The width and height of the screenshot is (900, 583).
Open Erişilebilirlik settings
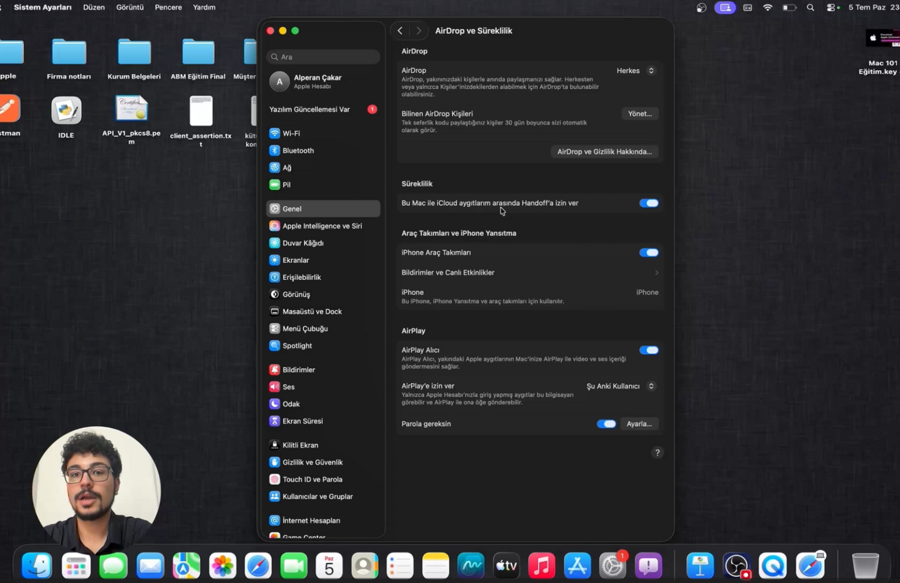323,277
